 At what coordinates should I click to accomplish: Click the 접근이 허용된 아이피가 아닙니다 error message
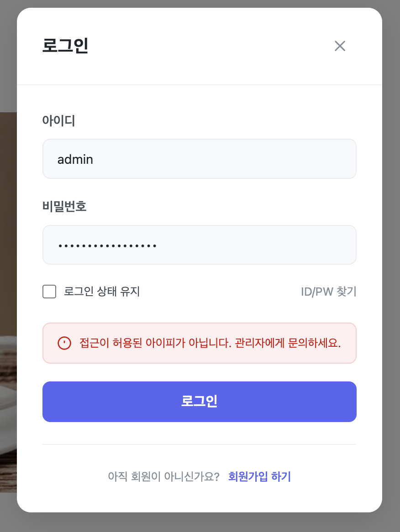point(155,343)
